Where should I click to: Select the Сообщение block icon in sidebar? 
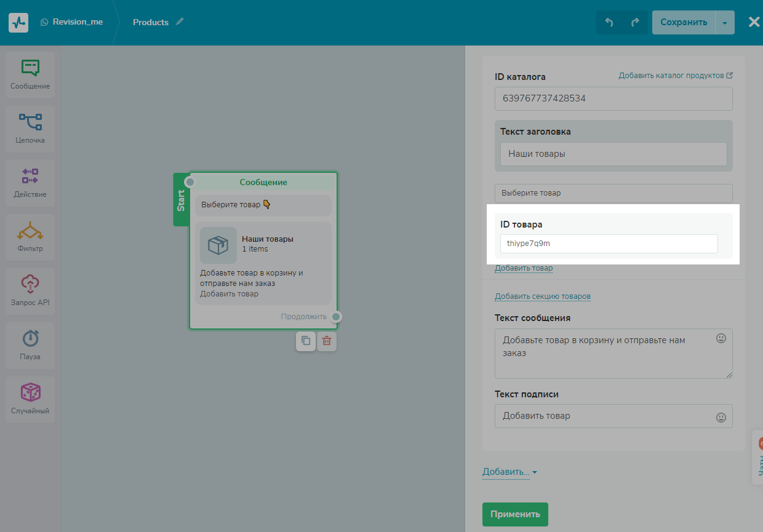tap(30, 74)
